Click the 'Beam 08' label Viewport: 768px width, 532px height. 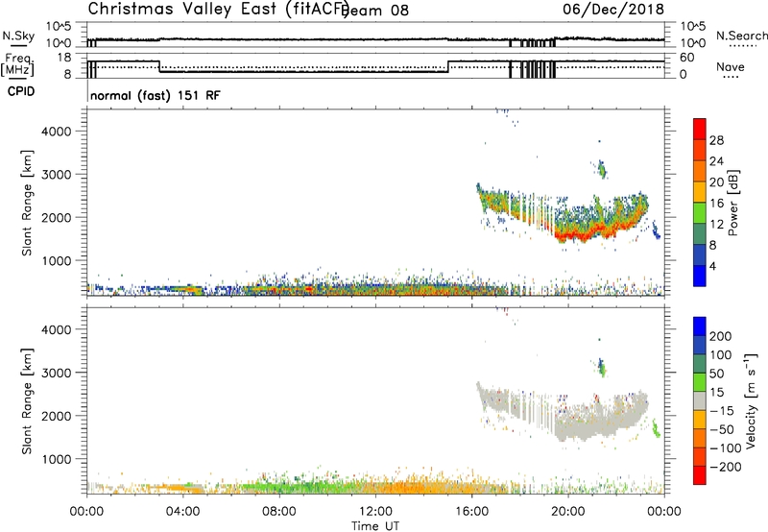[x=376, y=11]
